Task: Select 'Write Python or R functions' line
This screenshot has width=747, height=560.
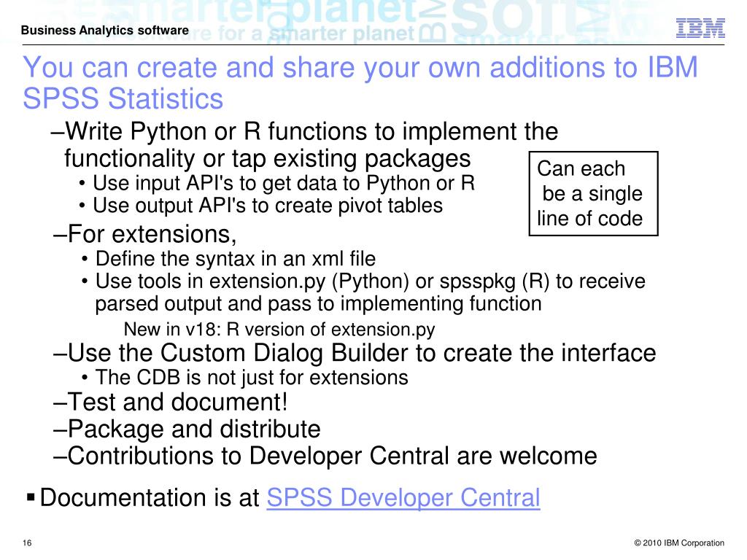Action: point(304,131)
